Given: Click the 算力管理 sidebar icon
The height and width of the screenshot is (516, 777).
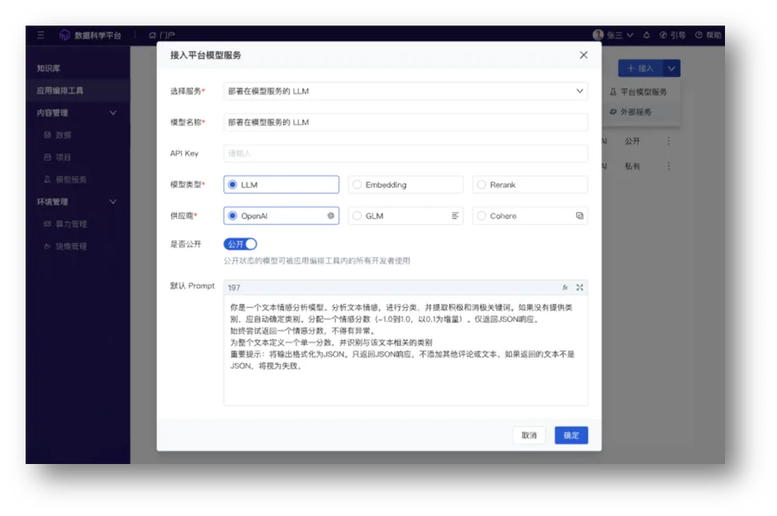Looking at the screenshot, I should click(48, 224).
